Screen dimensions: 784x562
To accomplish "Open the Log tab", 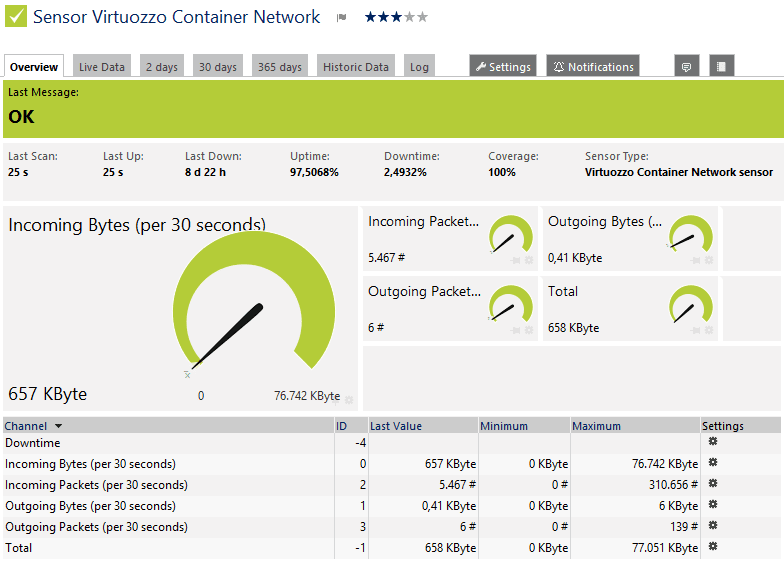I will (420, 66).
